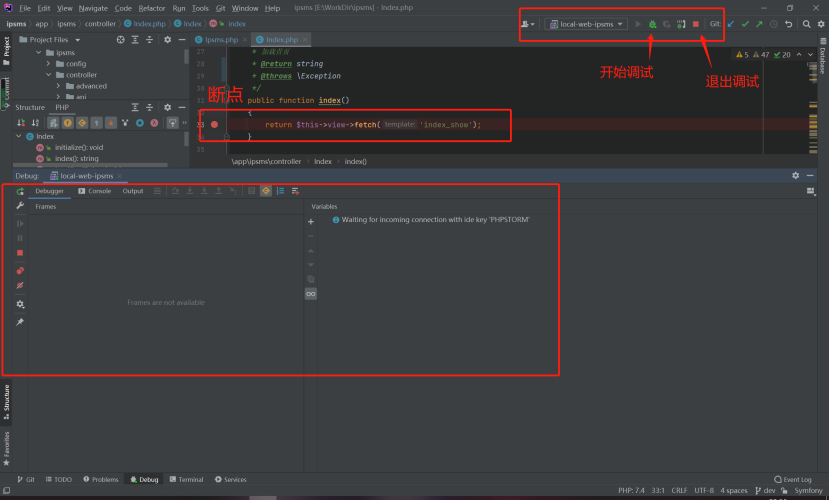Collapse all in Project Files panel
The width and height of the screenshot is (829, 500).
[150, 40]
